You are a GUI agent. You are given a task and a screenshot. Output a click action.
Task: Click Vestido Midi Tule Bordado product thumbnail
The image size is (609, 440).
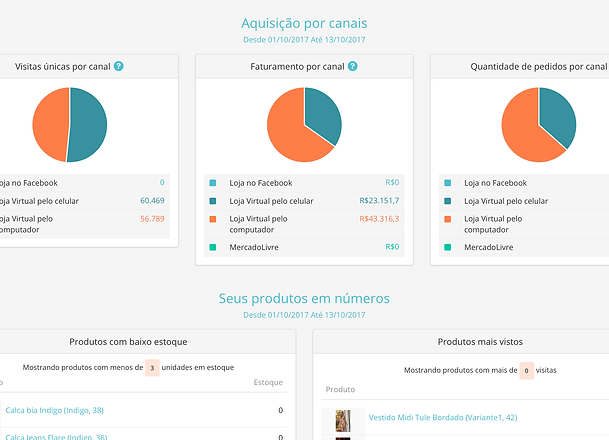pos(343,421)
